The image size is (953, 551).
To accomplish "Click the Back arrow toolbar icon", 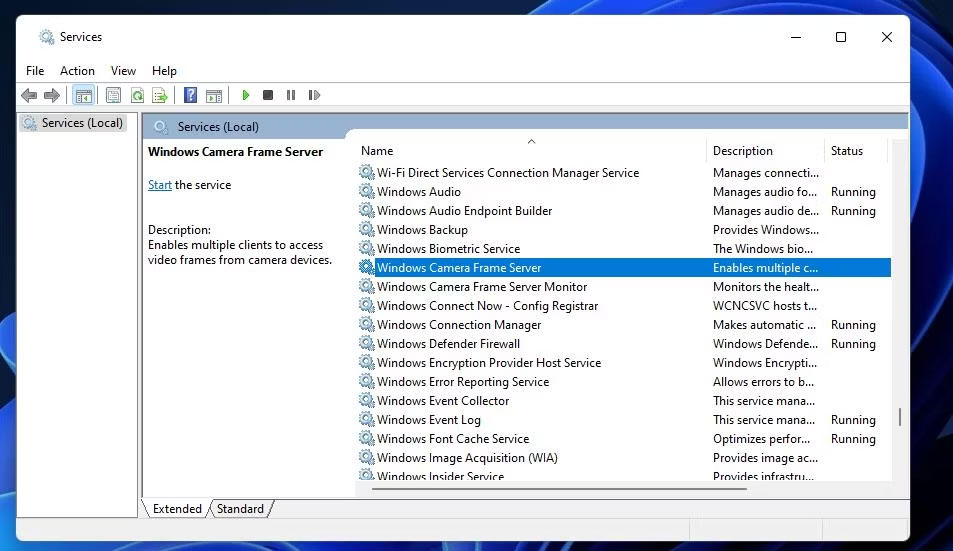I will click(29, 95).
